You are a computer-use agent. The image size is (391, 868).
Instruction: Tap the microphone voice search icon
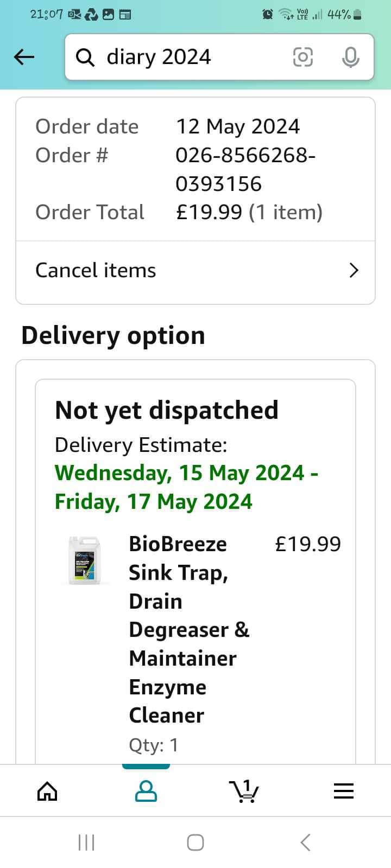pyautogui.click(x=351, y=57)
